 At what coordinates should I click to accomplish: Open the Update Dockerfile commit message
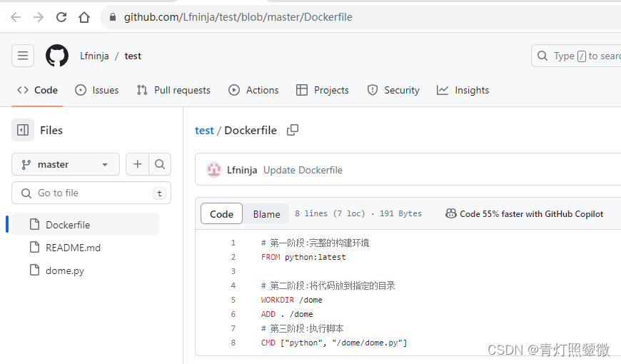click(303, 171)
